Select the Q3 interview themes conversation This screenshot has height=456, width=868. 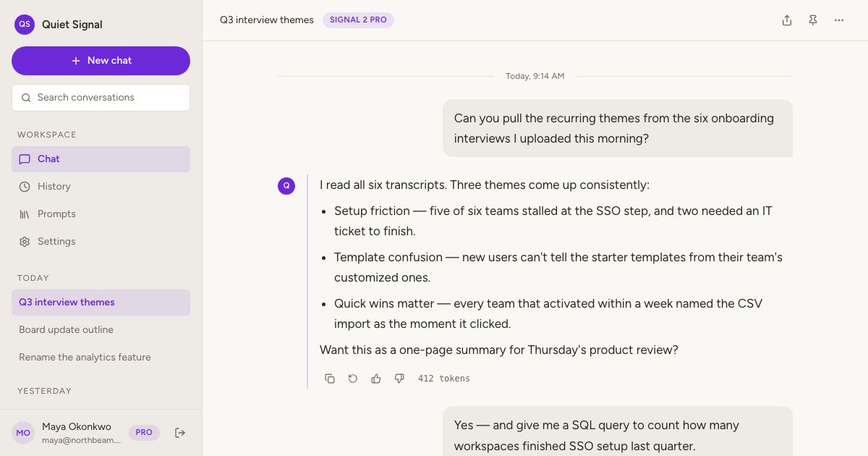101,303
